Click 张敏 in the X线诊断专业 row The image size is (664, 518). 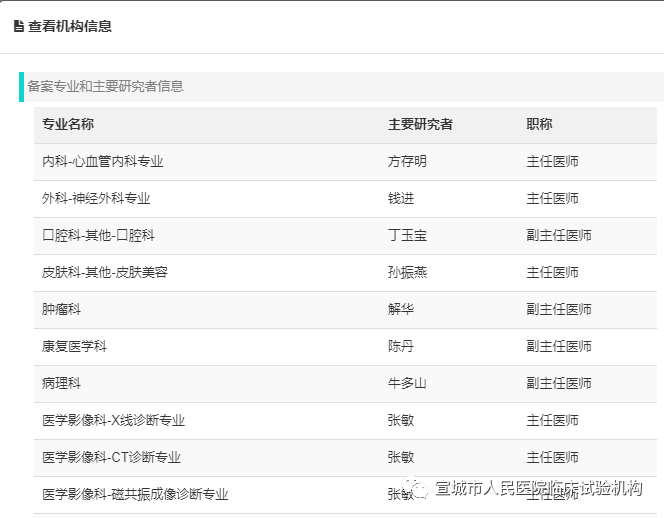click(x=401, y=420)
